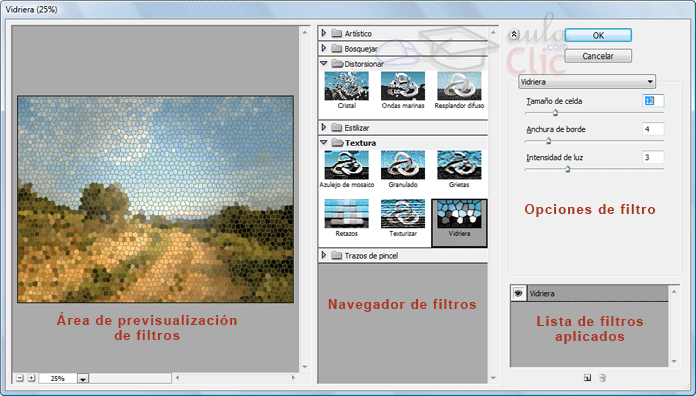Click the preview's left scroll arrow

[178, 378]
